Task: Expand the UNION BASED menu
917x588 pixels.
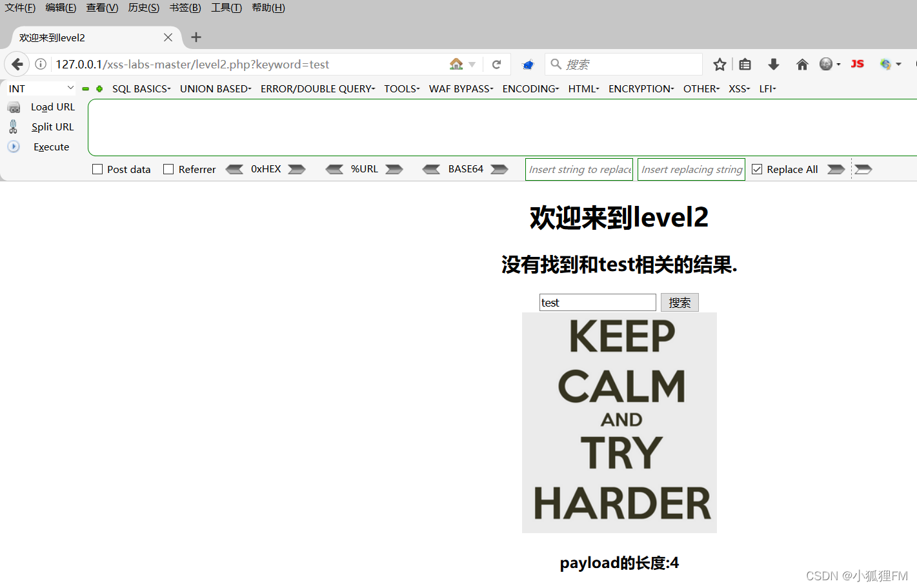Action: click(216, 89)
